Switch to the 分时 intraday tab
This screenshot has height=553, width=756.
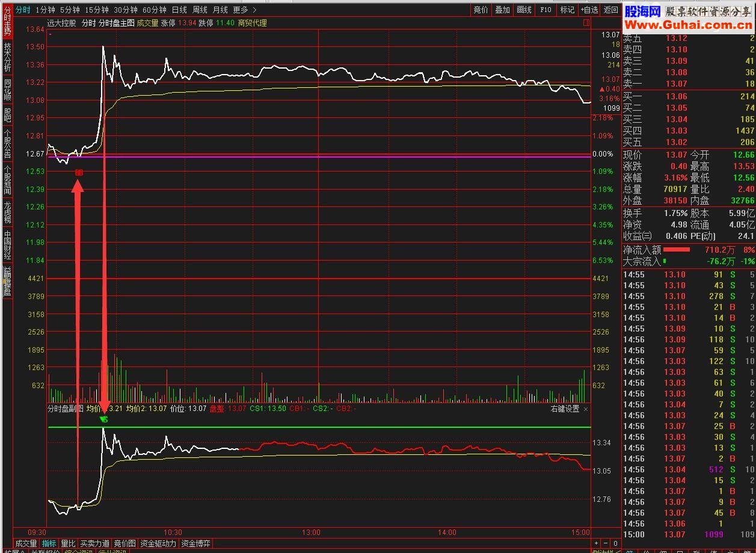[23, 10]
